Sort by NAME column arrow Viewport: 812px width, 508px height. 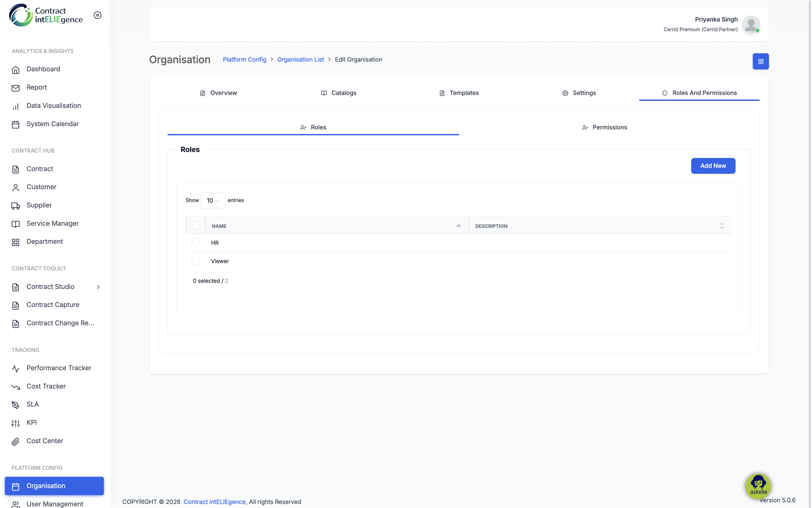coord(458,226)
